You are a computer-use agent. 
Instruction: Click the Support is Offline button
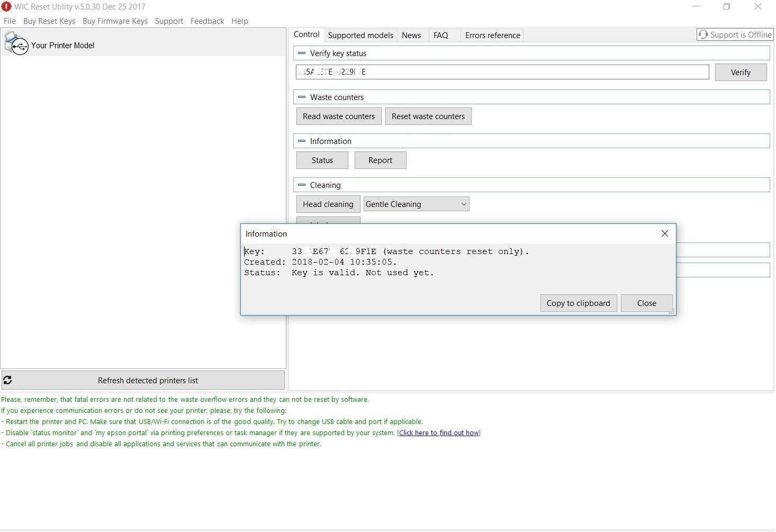click(x=735, y=34)
